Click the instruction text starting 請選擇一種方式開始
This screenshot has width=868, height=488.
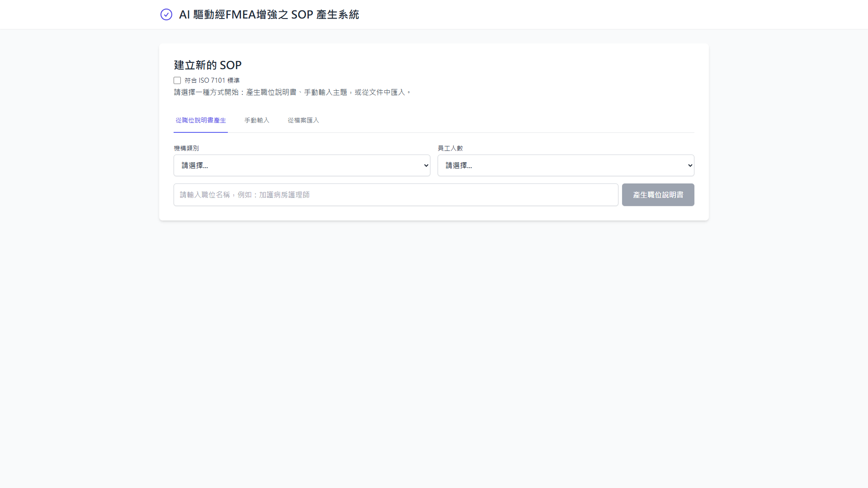pos(292,92)
